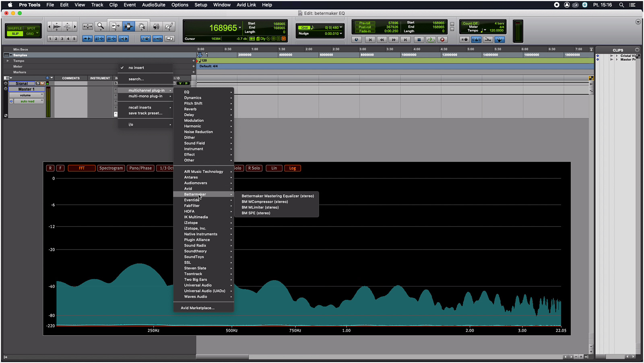Start playback with the green Play button
The width and height of the screenshot is (644, 363).
point(431,39)
